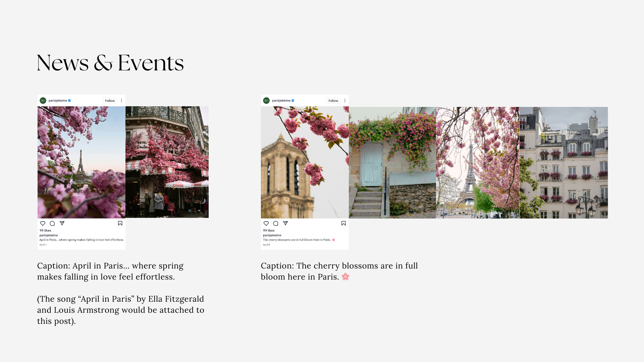Like the April 1 post with heart icon

(43, 223)
